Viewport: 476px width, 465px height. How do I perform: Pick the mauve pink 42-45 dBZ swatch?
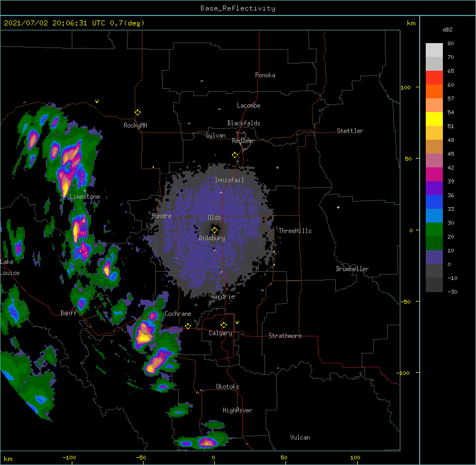pyautogui.click(x=434, y=161)
